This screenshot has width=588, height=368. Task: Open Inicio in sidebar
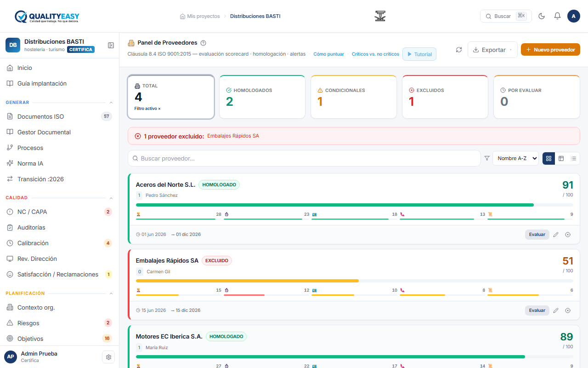[x=59, y=68]
